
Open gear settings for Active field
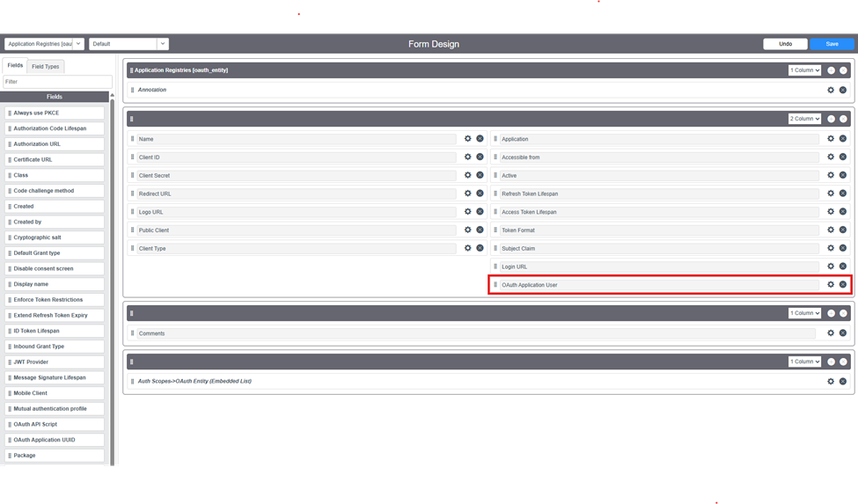coord(831,175)
